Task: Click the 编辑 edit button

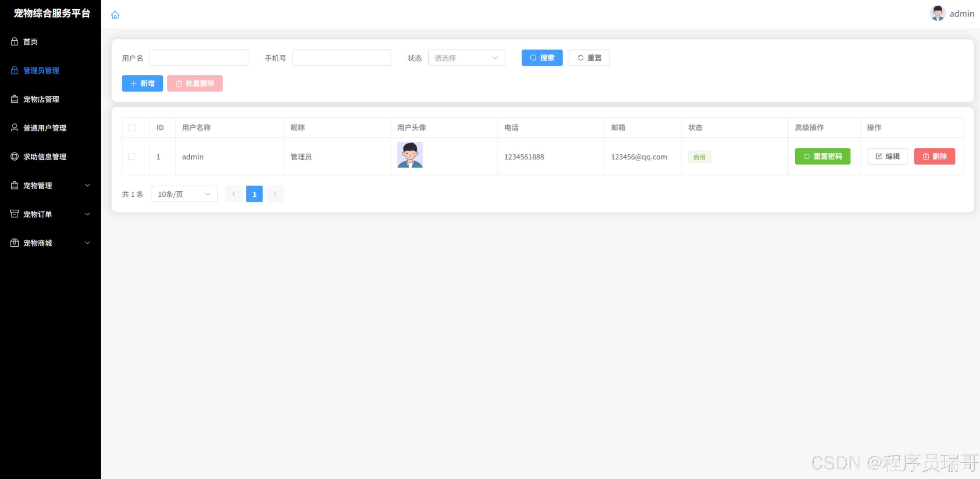Action: point(887,156)
